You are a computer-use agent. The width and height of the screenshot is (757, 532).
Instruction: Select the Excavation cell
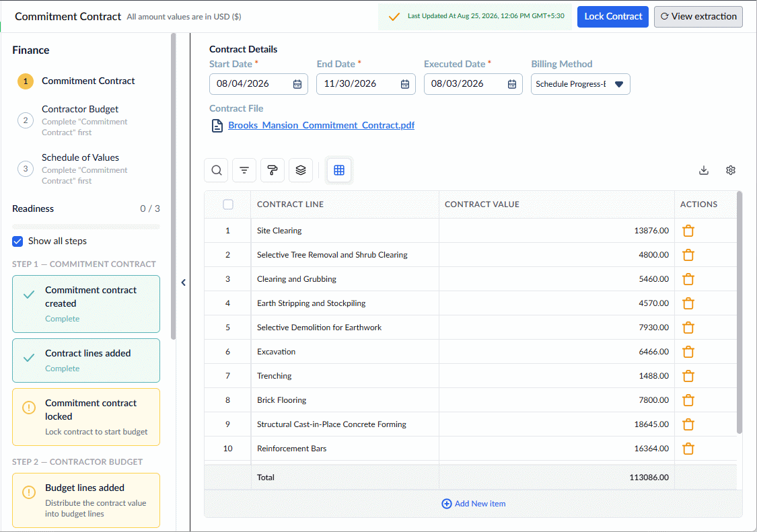(x=345, y=352)
